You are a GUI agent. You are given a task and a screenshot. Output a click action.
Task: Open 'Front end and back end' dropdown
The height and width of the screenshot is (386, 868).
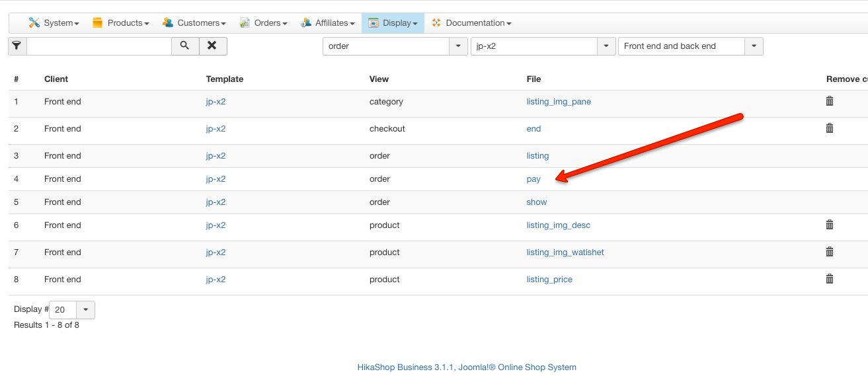754,46
